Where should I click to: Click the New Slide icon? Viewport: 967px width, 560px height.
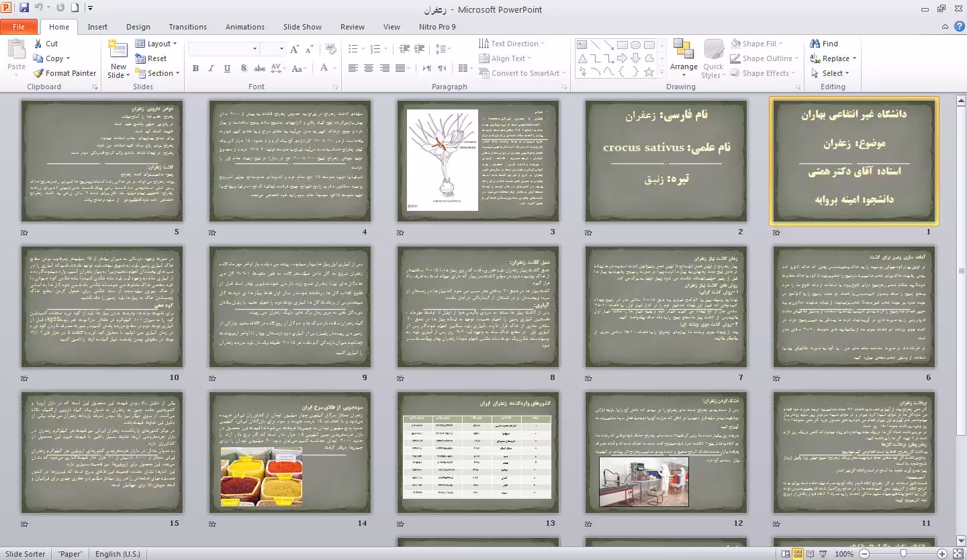tap(118, 50)
